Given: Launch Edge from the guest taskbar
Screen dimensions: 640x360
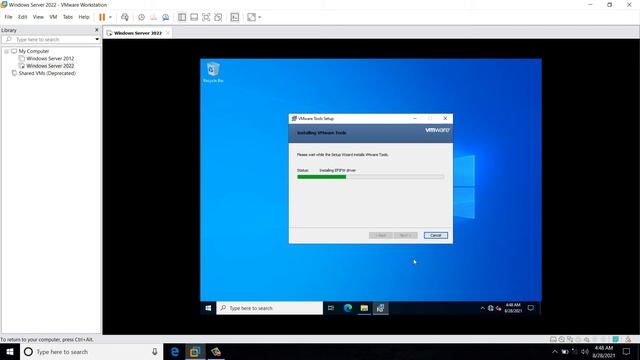Looking at the screenshot, I should click(348, 308).
